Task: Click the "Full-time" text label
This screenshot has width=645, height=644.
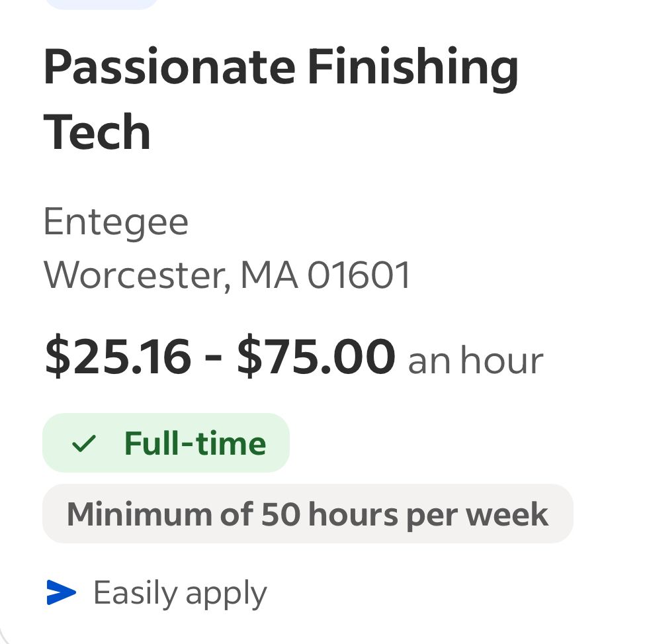Action: click(x=195, y=443)
